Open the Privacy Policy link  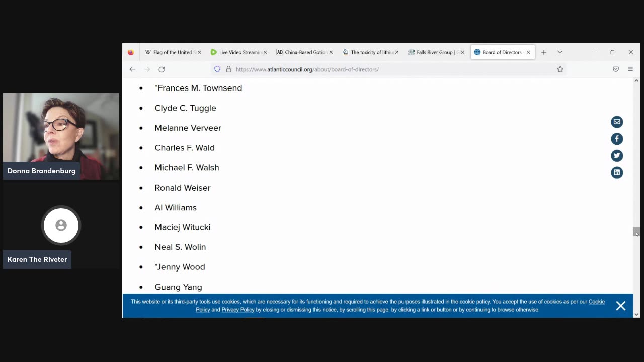pos(238,310)
